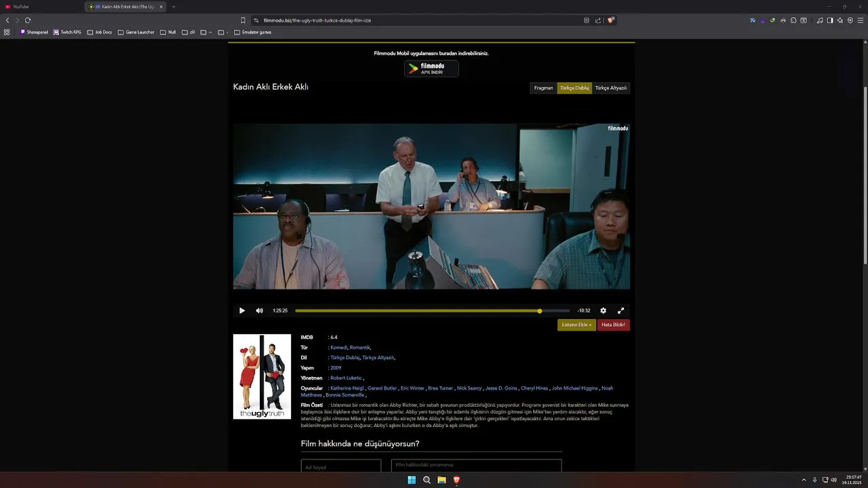Open the Listene Ekle dropdown
The height and width of the screenshot is (488, 868).
(x=576, y=325)
